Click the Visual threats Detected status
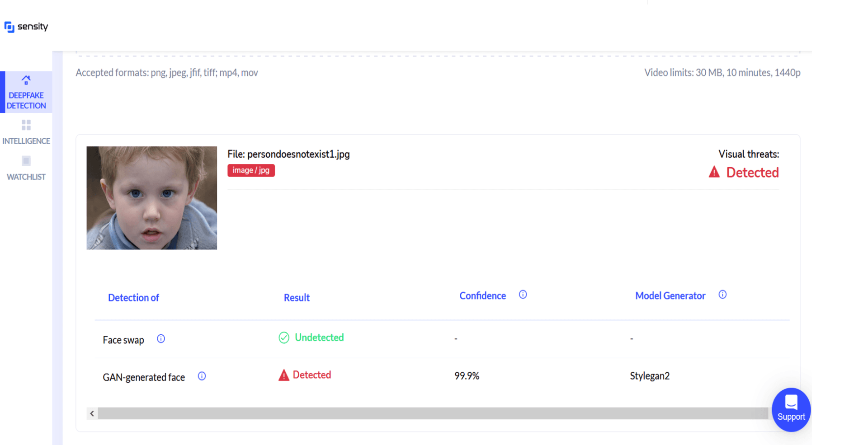868x445 pixels. pyautogui.click(x=744, y=172)
